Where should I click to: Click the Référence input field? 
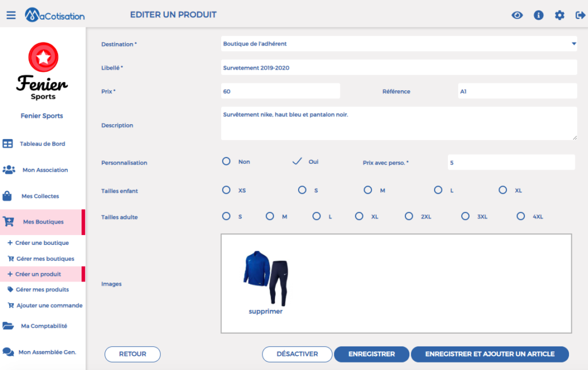[517, 91]
